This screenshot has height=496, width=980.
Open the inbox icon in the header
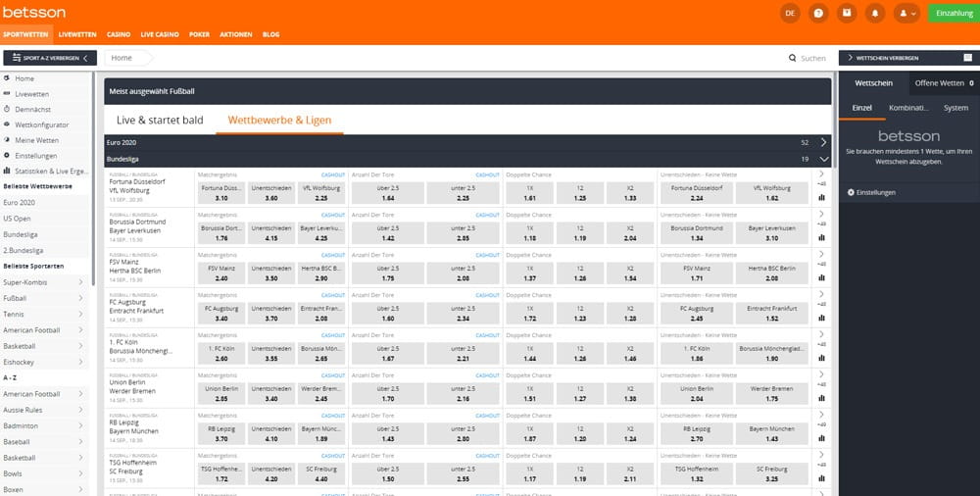point(847,13)
